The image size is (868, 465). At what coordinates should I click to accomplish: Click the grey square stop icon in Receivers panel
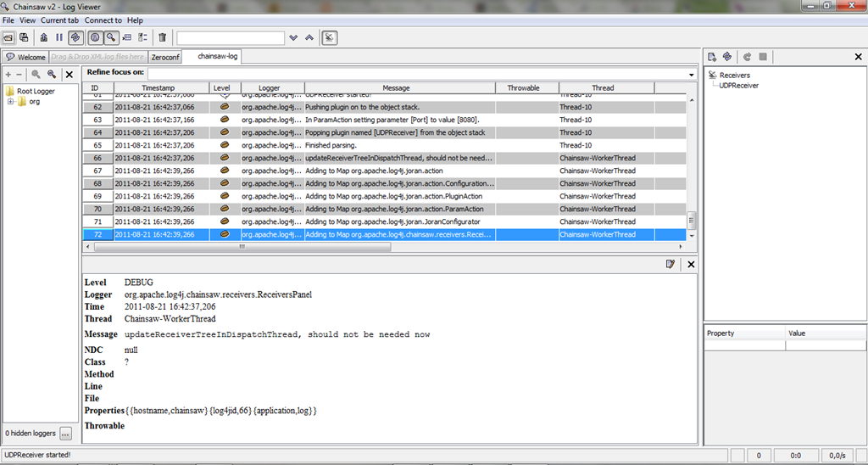coord(763,57)
